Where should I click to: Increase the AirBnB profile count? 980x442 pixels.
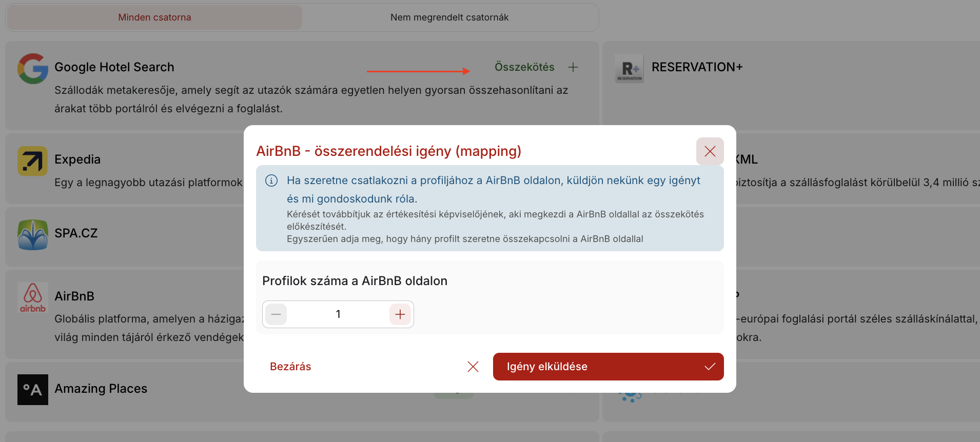400,314
